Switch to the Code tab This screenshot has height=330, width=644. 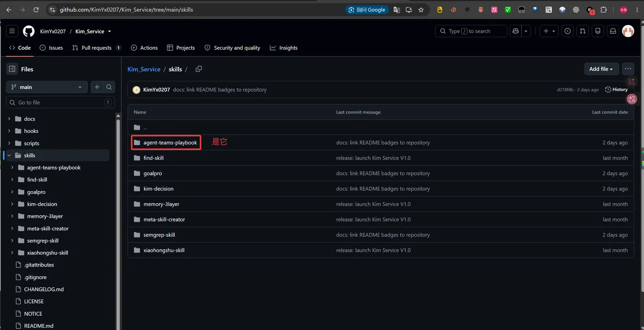[x=20, y=48]
